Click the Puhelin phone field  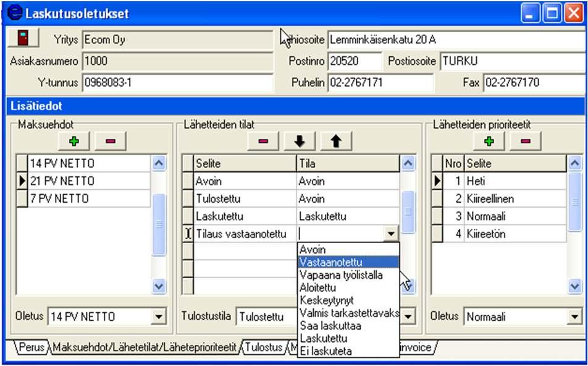tap(380, 83)
